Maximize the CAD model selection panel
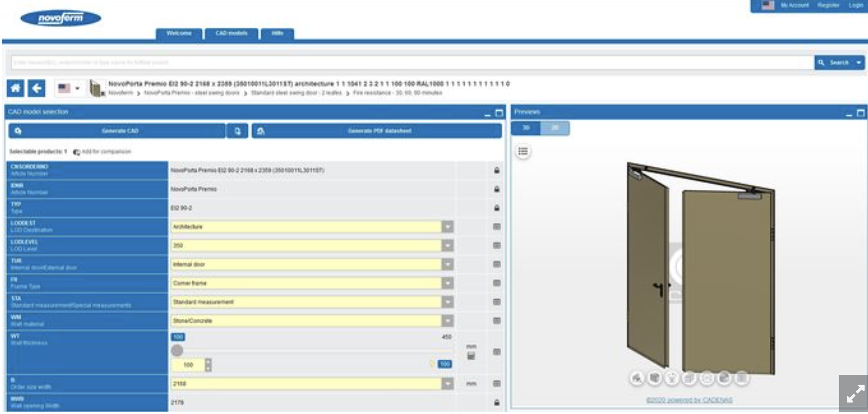The width and height of the screenshot is (868, 414). [499, 113]
